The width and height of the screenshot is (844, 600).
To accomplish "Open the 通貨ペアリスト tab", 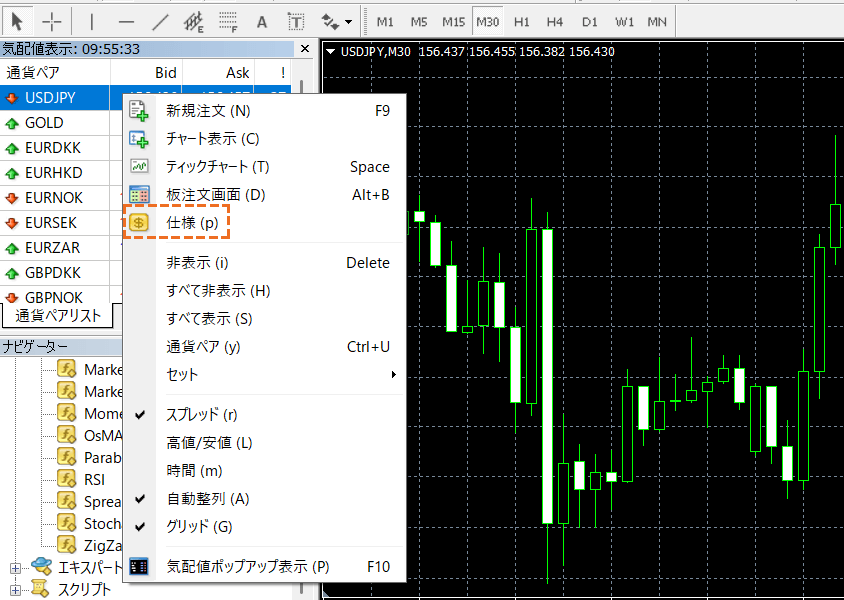I will pyautogui.click(x=58, y=316).
